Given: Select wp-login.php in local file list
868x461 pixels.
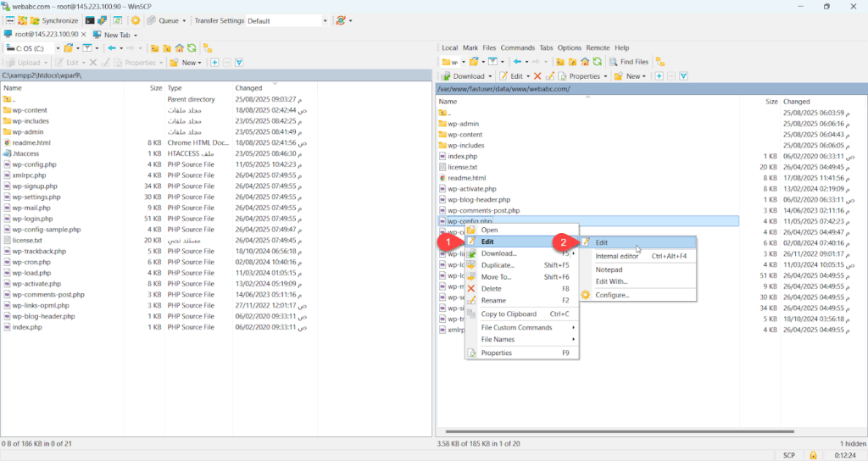Looking at the screenshot, I should click(32, 219).
